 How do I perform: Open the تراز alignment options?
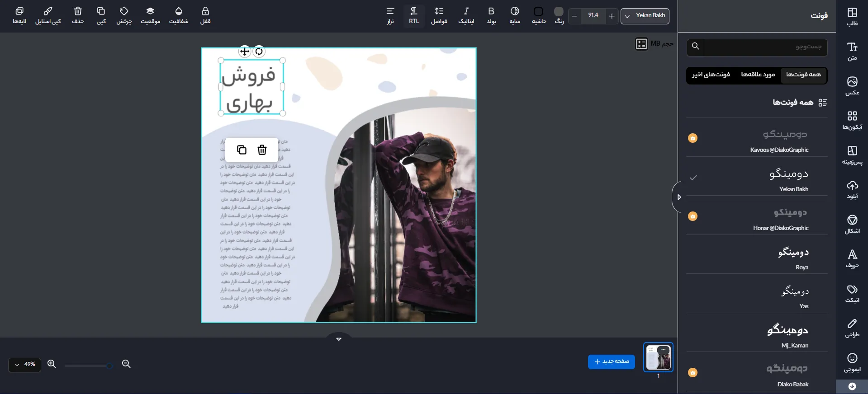pos(390,15)
